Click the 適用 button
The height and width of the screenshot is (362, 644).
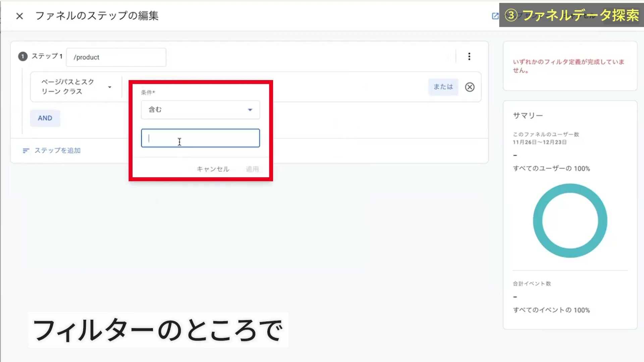[252, 169]
